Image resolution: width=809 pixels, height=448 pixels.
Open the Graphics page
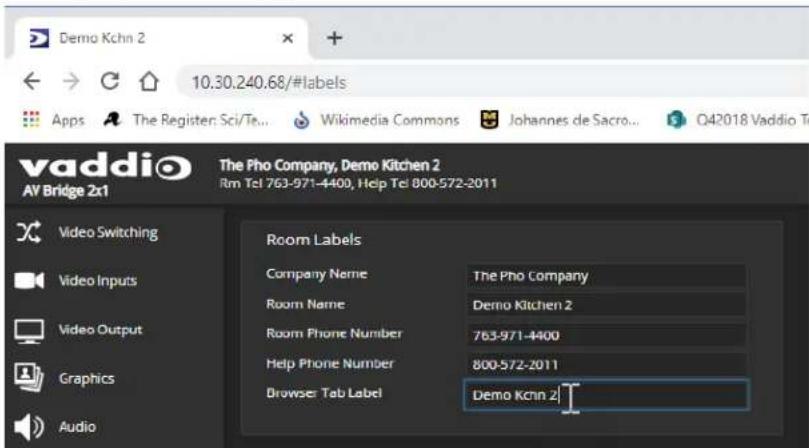(x=87, y=378)
